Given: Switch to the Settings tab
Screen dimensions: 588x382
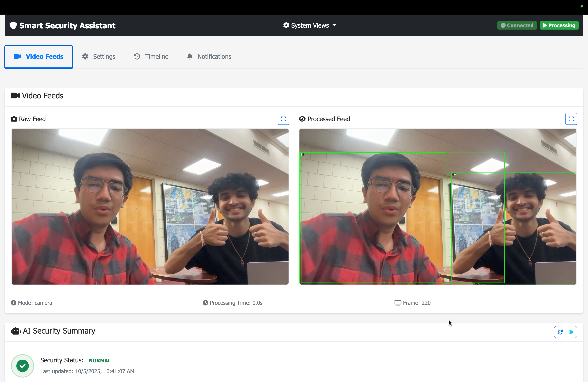Looking at the screenshot, I should [x=99, y=57].
